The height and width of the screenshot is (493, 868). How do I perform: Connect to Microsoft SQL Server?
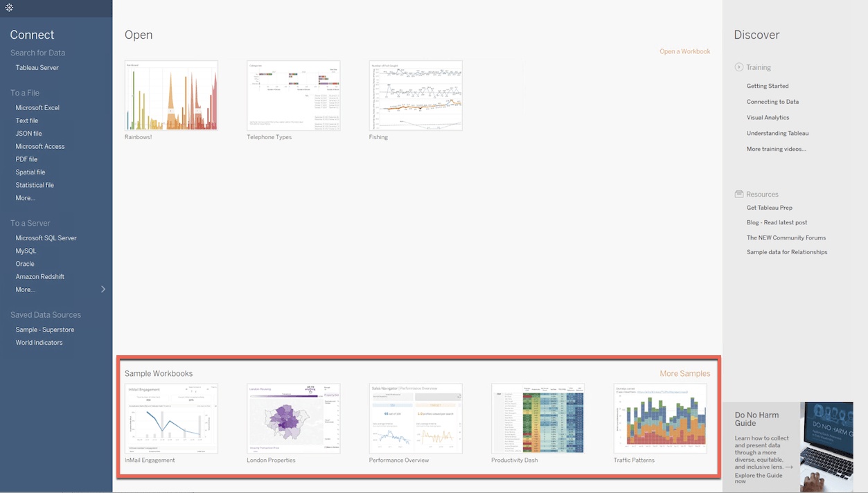46,238
